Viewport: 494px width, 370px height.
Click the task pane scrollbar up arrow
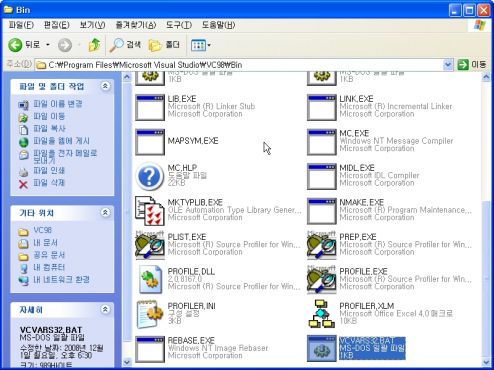point(127,77)
